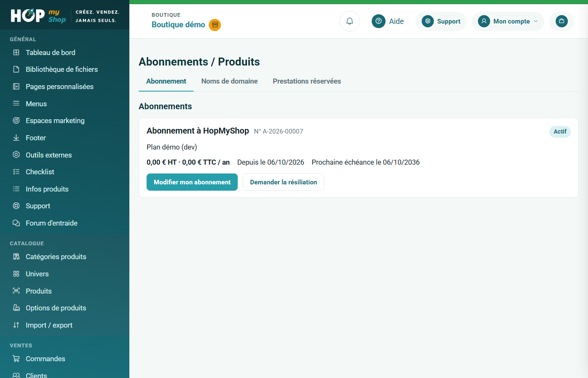Image resolution: width=588 pixels, height=378 pixels.
Task: Click the Bibliothèque de fichiers file icon
Action: [16, 69]
